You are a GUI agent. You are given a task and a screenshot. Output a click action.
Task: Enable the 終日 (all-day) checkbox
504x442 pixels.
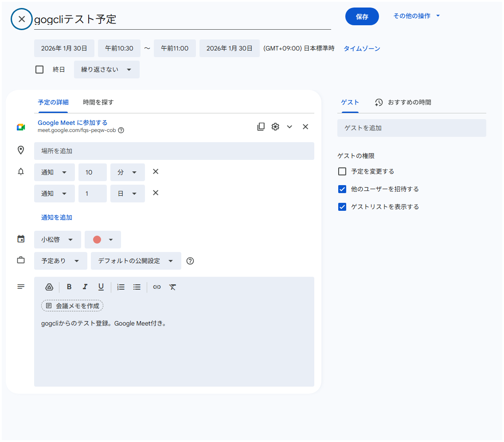39,69
